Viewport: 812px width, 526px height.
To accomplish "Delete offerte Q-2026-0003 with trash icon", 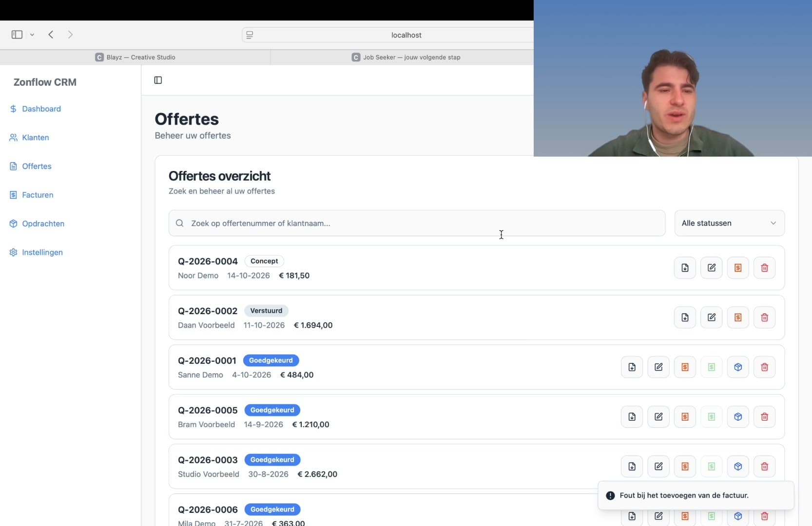I will coord(764,467).
